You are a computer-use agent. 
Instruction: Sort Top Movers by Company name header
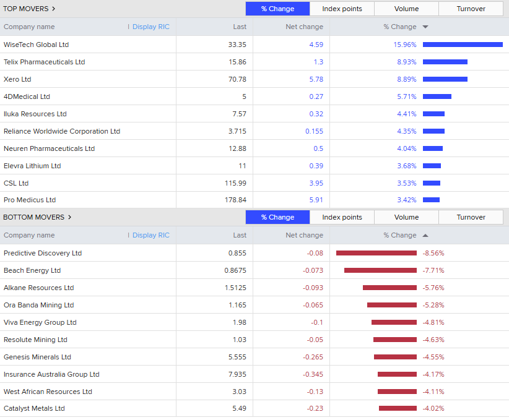click(x=29, y=27)
